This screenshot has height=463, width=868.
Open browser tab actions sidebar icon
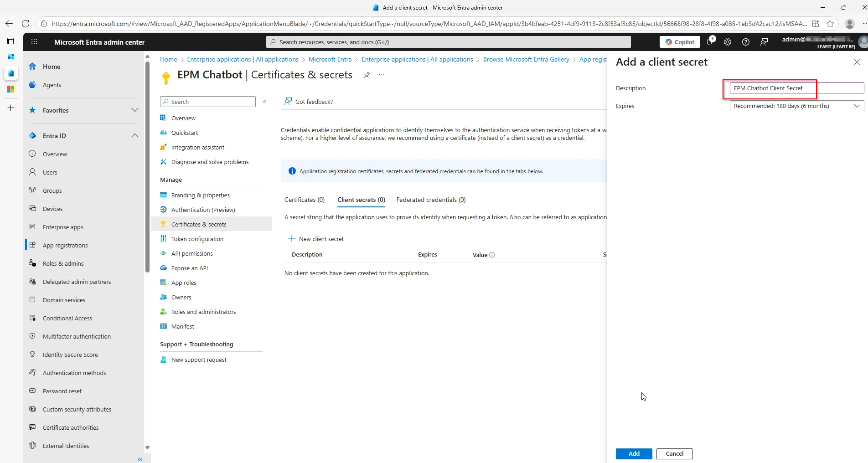click(10, 41)
